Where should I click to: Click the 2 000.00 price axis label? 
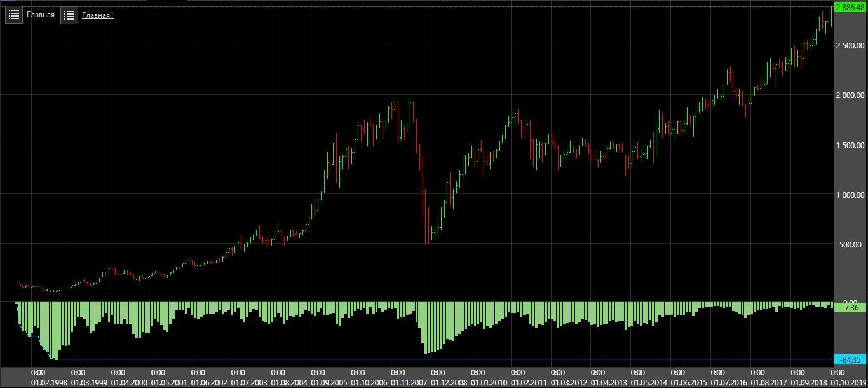pyautogui.click(x=850, y=95)
